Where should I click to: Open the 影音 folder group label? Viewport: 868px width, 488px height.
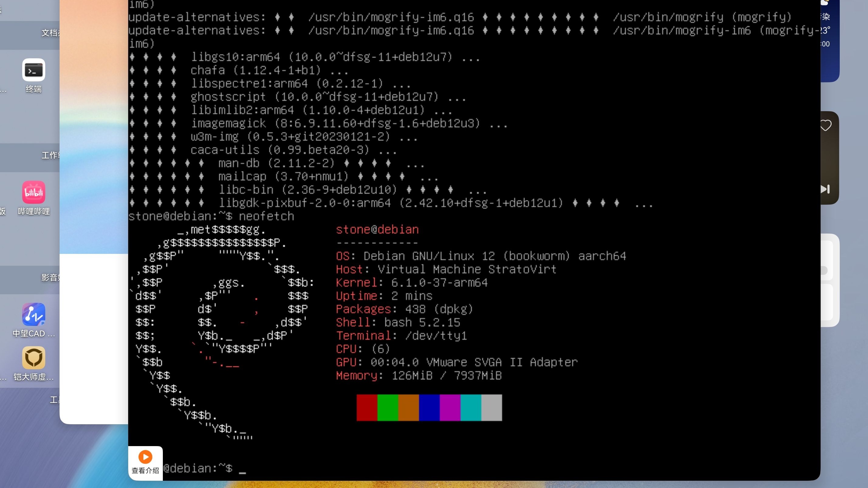50,278
